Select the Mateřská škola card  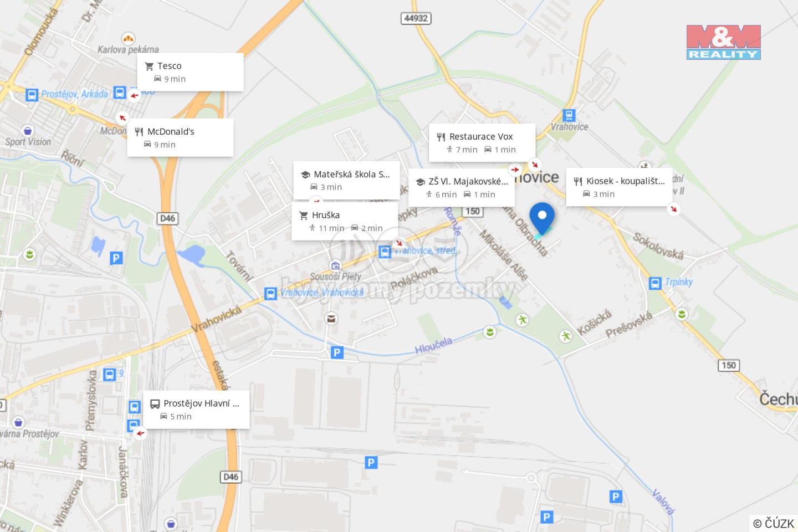[346, 180]
